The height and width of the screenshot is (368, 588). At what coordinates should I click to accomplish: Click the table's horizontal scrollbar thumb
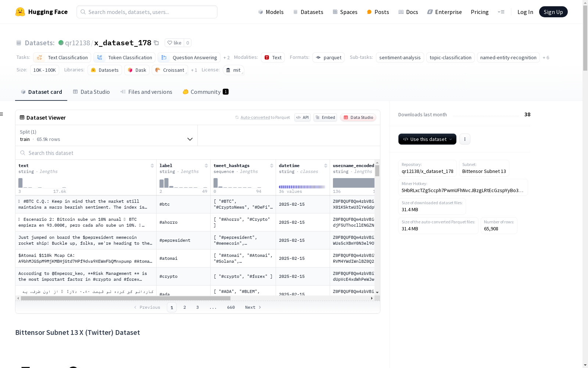[126, 298]
